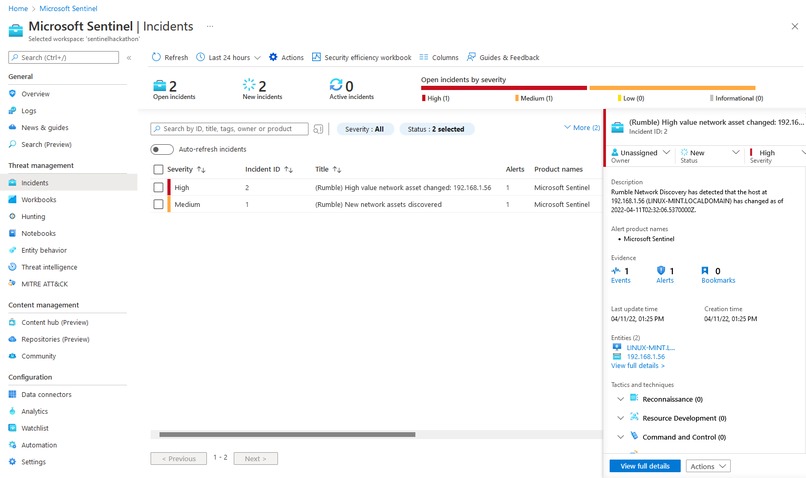Screen dimensions: 806x478
Task: Open the New status dropdown
Action: point(710,153)
